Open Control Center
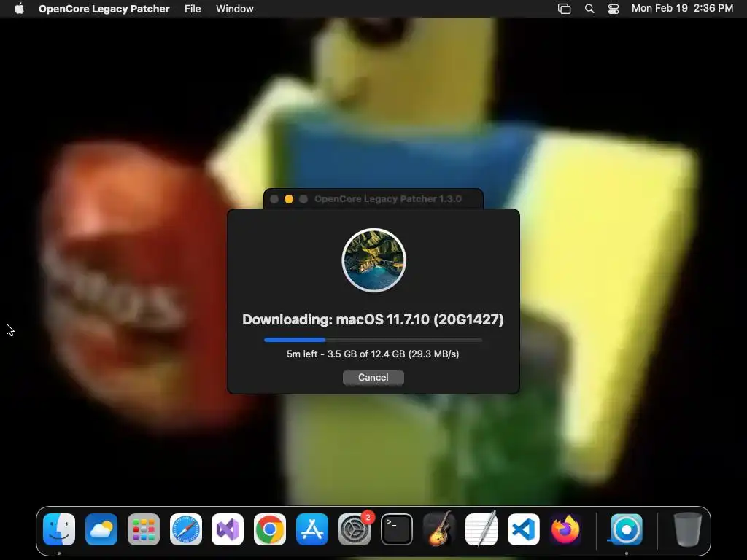The height and width of the screenshot is (560, 747). coord(613,9)
